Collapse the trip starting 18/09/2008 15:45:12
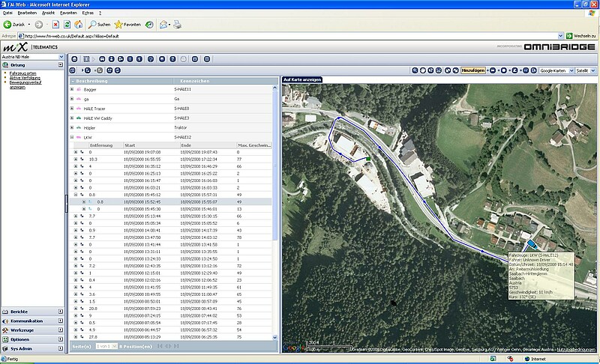 point(76,195)
